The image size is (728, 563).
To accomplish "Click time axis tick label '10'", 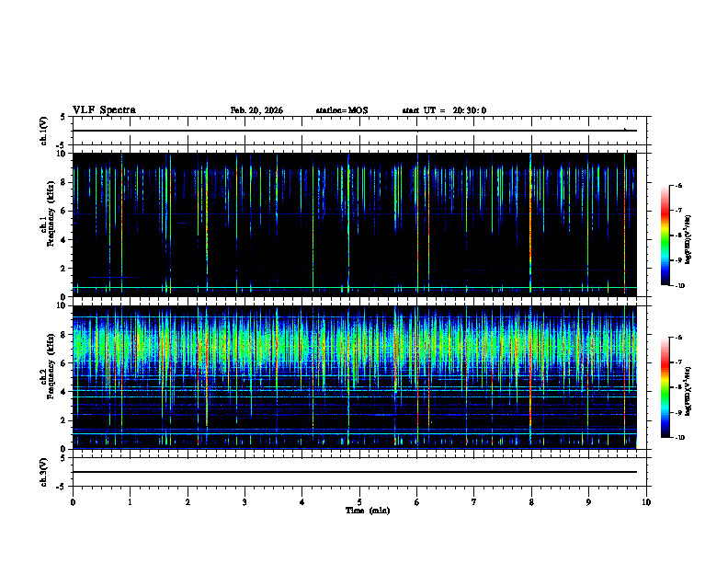I will tap(646, 502).
